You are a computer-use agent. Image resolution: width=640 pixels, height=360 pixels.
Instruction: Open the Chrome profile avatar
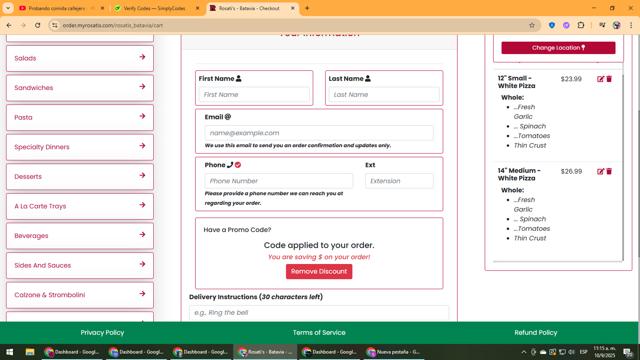pos(616,25)
